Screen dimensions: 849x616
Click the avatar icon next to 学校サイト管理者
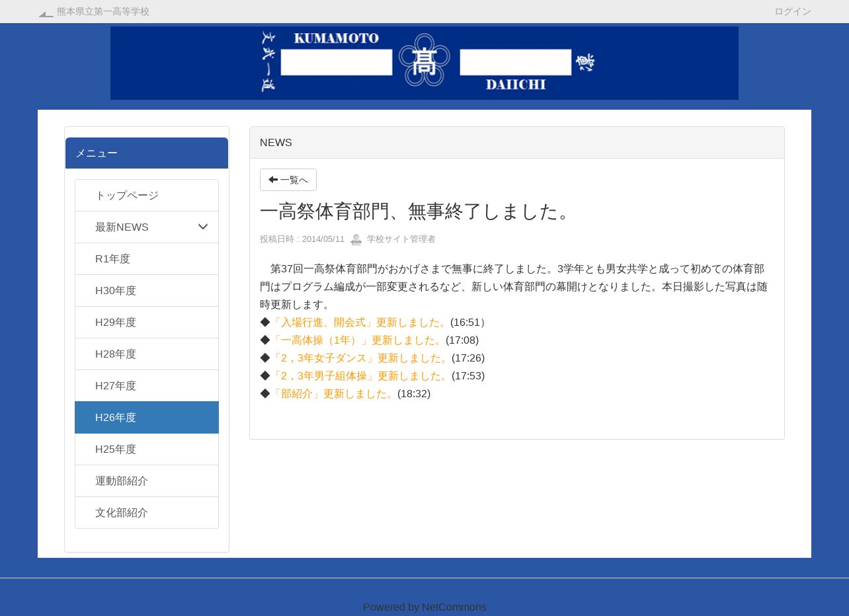tap(356, 239)
